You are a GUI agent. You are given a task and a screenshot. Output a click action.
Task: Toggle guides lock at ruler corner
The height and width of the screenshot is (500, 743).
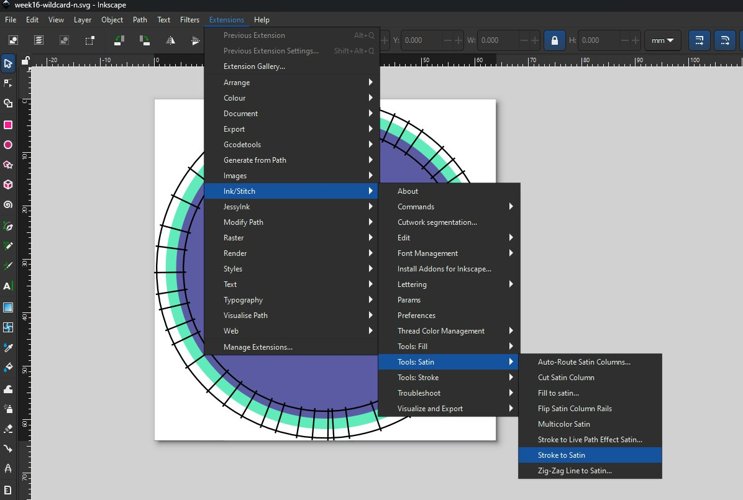coord(26,60)
